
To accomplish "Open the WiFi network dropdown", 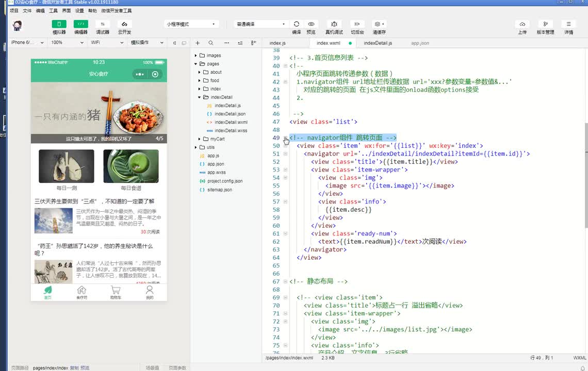I will (x=107, y=42).
